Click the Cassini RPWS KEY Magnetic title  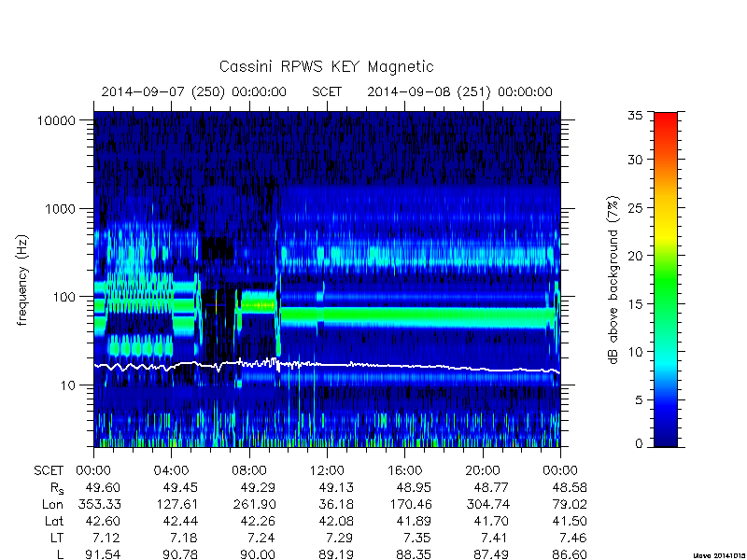click(x=326, y=66)
